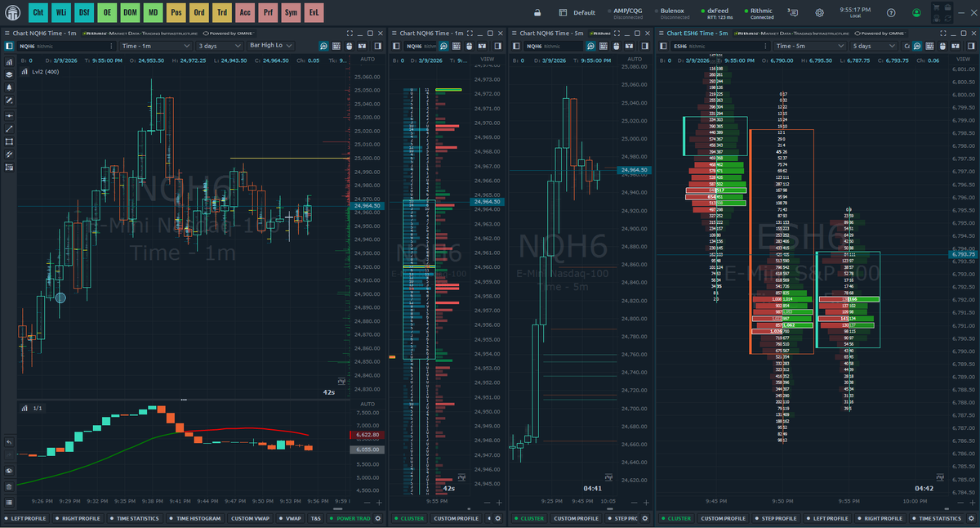Image resolution: width=980 pixels, height=528 pixels.
Task: Toggle STEP PROFILE in ESH6 chart footer
Action: (x=774, y=518)
